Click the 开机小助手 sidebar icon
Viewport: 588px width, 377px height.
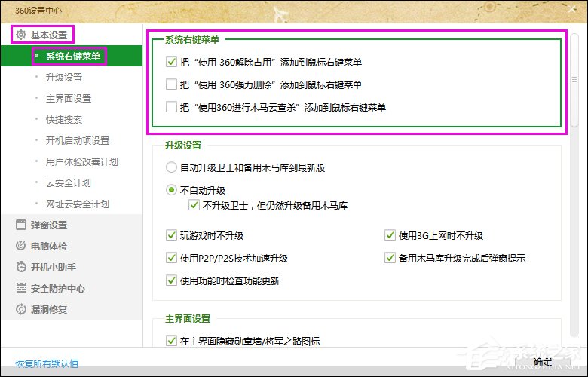tap(21, 267)
